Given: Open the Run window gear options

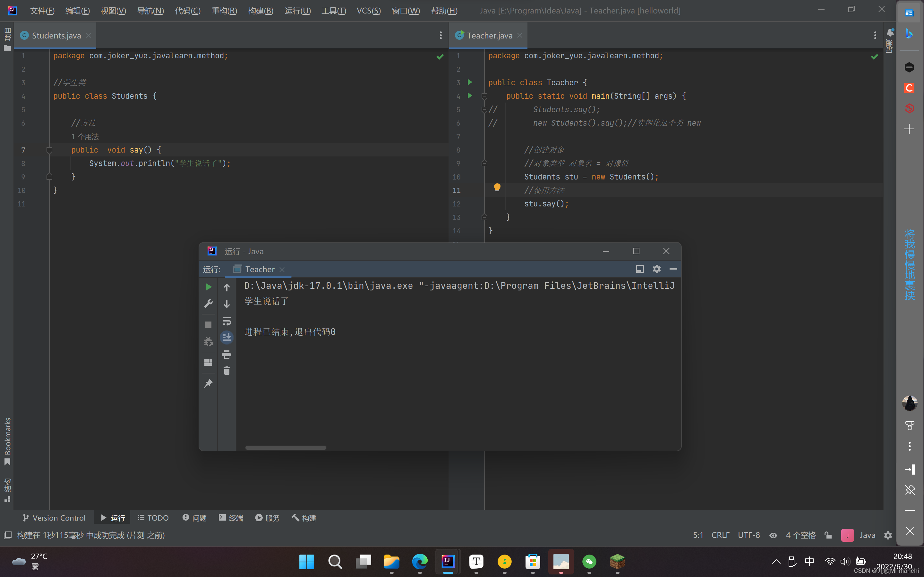Looking at the screenshot, I should pos(656,269).
